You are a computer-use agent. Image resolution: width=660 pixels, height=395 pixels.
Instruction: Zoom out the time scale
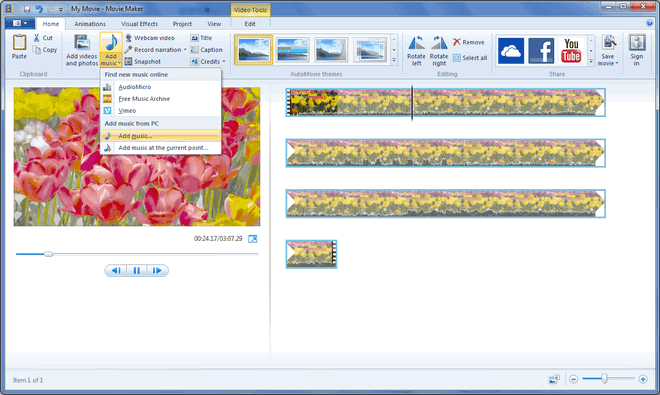pyautogui.click(x=573, y=379)
